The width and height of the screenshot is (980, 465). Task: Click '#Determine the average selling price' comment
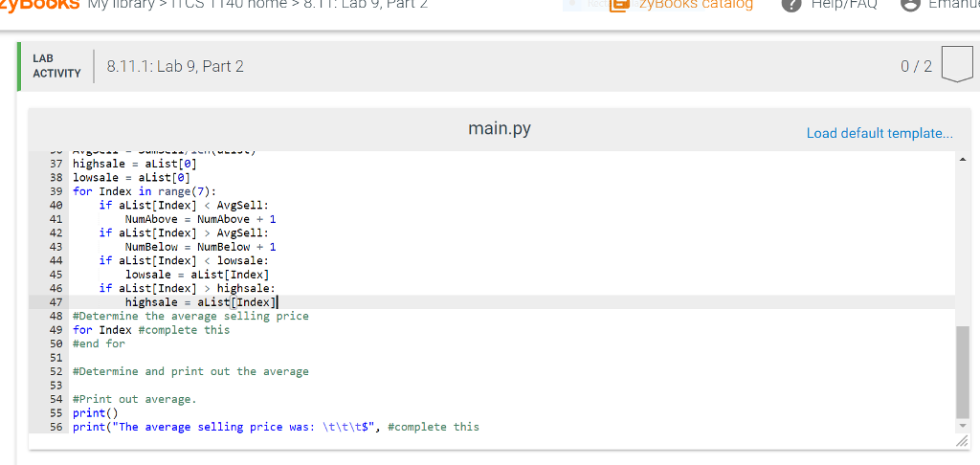pos(190,317)
